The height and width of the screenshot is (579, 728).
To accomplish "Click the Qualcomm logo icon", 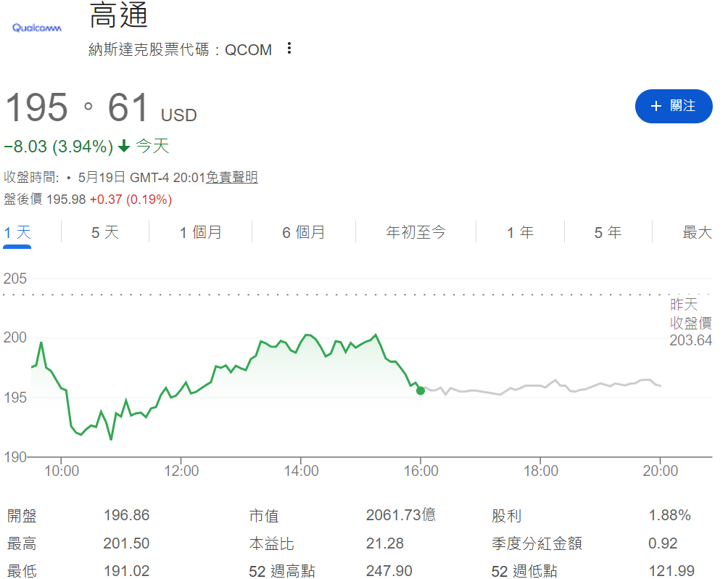I will point(37,28).
